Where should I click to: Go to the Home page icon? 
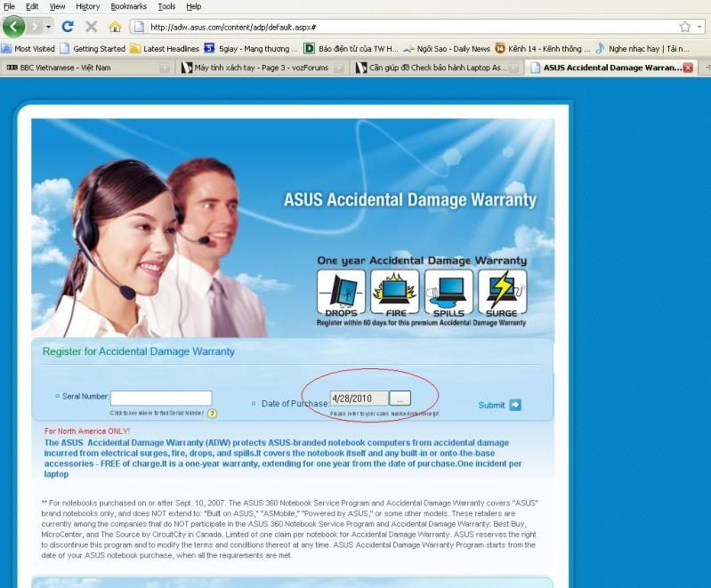point(115,27)
